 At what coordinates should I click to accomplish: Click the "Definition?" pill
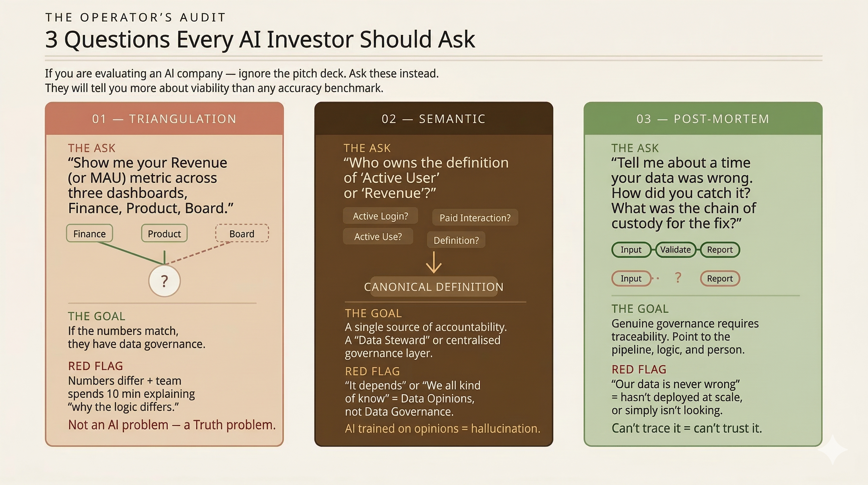[x=456, y=240]
